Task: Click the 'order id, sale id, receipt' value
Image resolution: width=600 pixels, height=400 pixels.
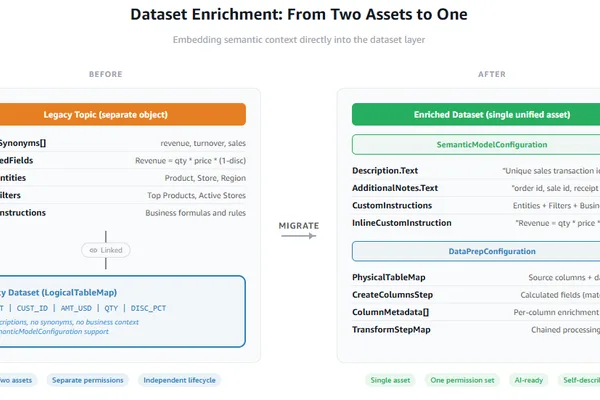Action: (x=556, y=188)
